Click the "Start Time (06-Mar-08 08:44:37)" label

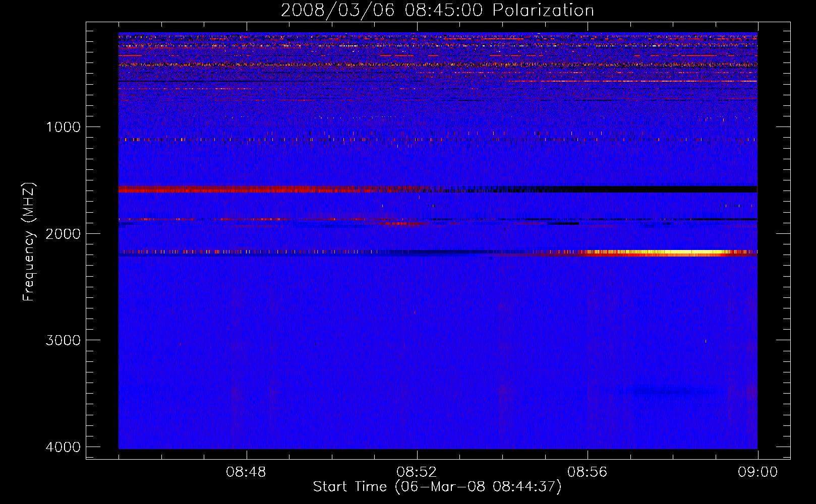[x=437, y=487]
